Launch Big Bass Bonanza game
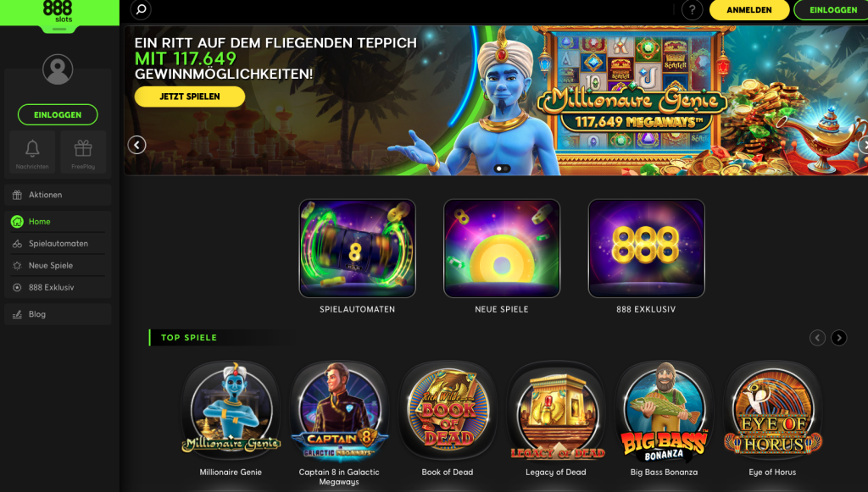The image size is (868, 492). (664, 412)
